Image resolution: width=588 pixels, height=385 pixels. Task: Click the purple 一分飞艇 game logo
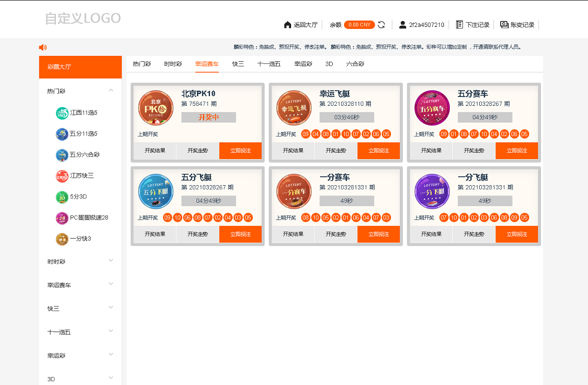432,191
